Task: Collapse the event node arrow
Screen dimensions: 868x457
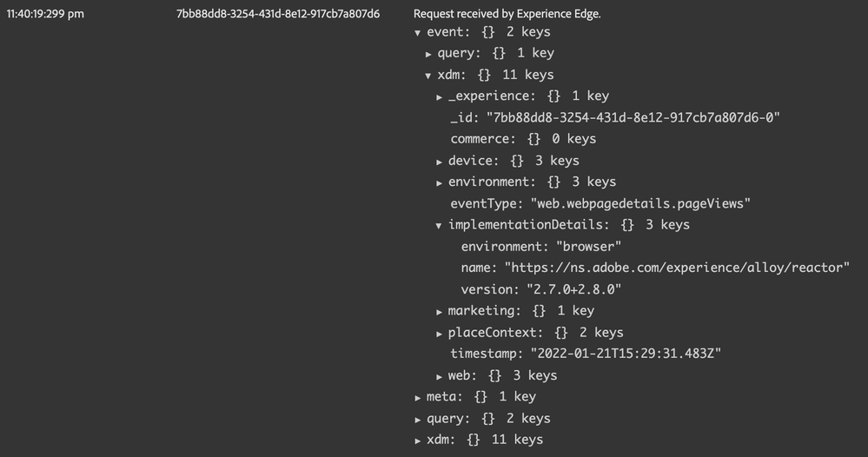Action: pyautogui.click(x=419, y=33)
